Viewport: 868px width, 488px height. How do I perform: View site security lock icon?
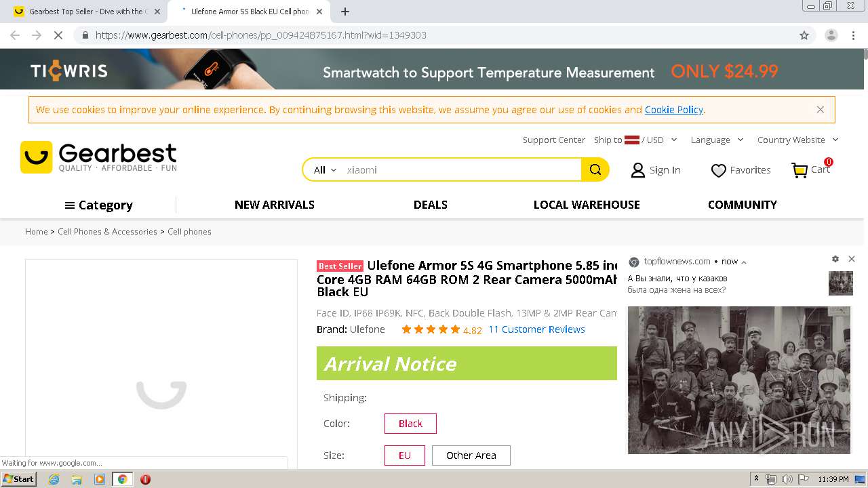pyautogui.click(x=85, y=35)
